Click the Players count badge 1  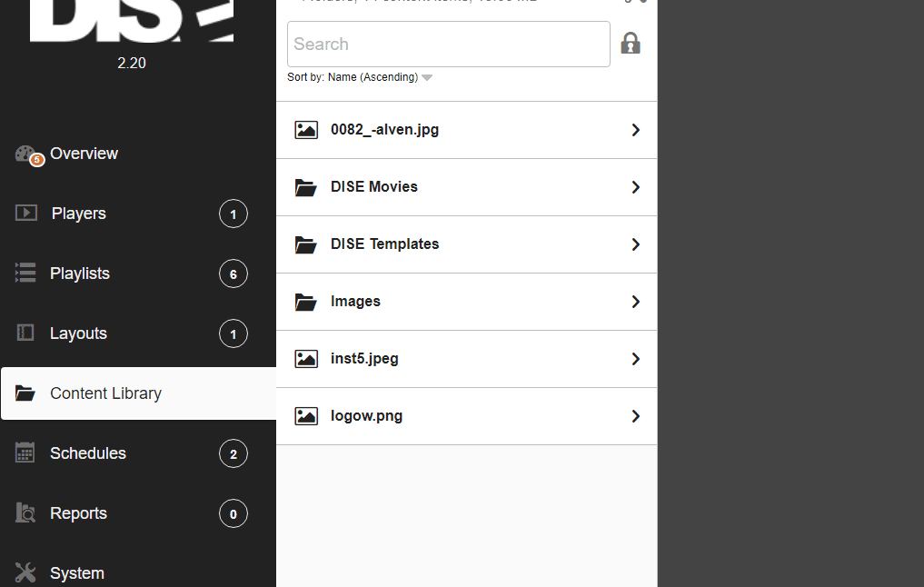pyautogui.click(x=233, y=214)
